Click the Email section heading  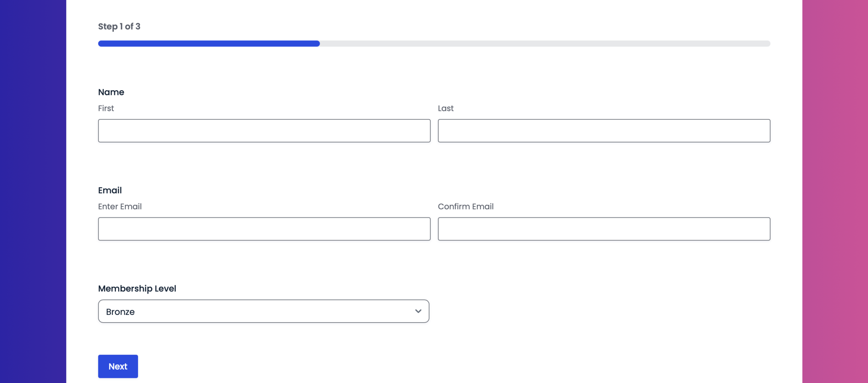pyautogui.click(x=110, y=190)
